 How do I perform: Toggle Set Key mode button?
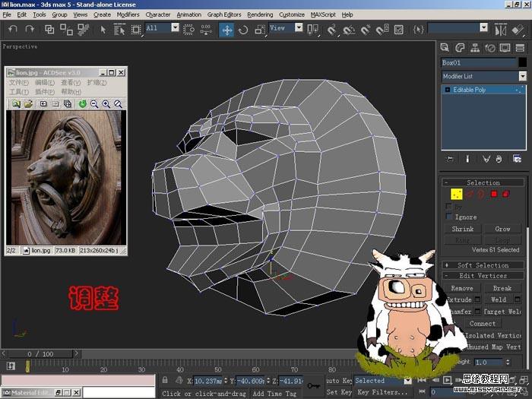pos(339,392)
